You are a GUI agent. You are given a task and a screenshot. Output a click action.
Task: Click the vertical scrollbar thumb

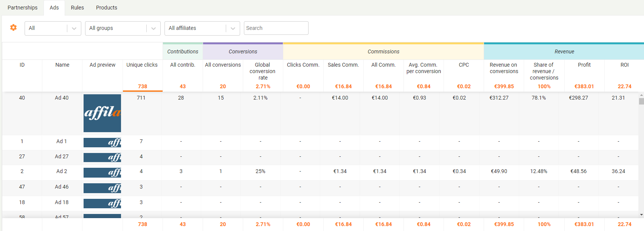641,101
